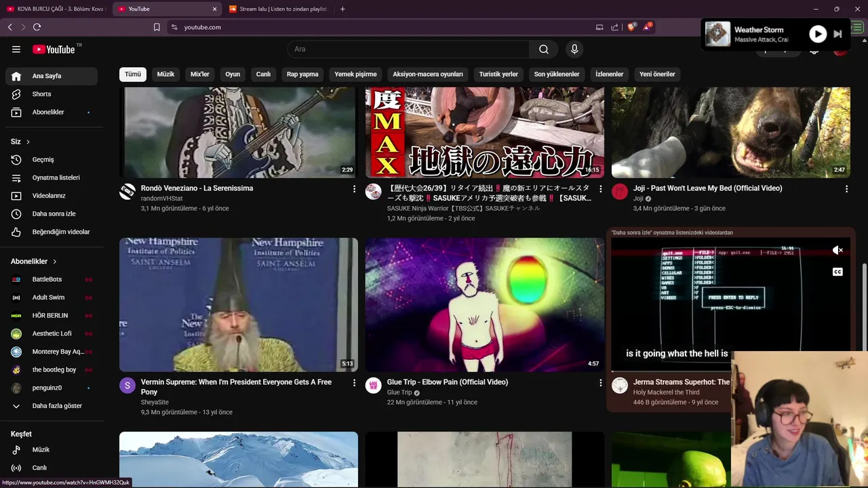Go back in browser history
This screenshot has width=868, height=488.
pos(10,27)
